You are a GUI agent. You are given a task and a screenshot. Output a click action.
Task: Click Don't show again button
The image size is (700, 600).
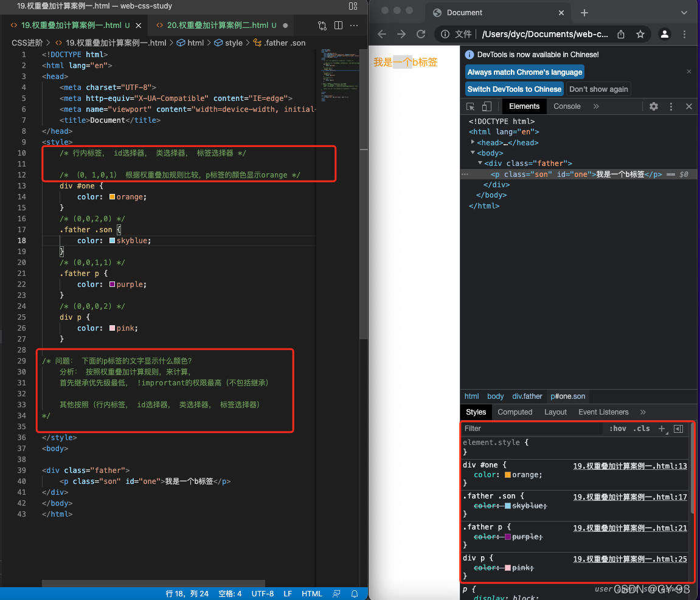coord(598,89)
